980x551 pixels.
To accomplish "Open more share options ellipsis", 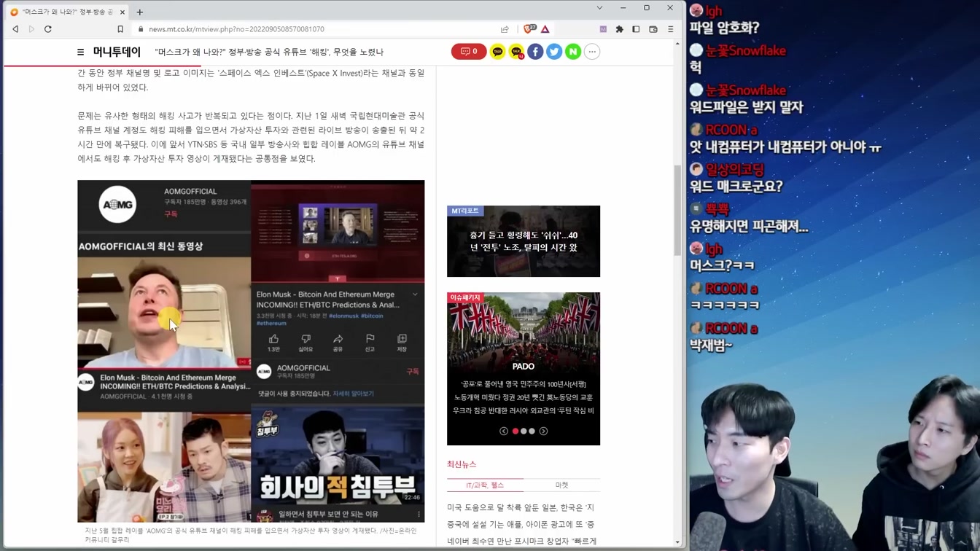I will click(592, 52).
